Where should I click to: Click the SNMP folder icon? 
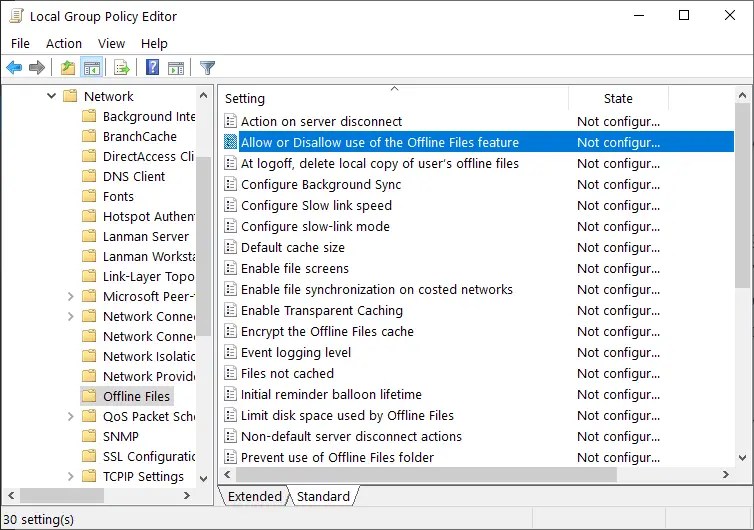pyautogui.click(x=89, y=436)
